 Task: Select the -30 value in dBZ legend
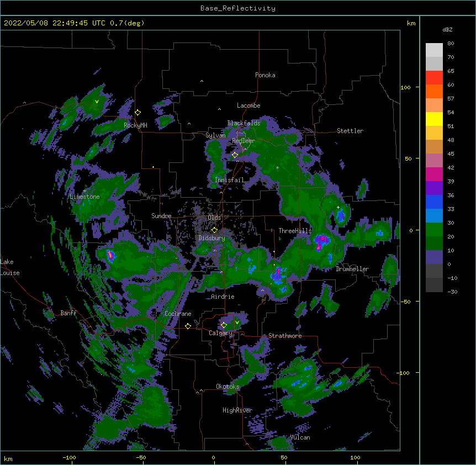pyautogui.click(x=452, y=292)
